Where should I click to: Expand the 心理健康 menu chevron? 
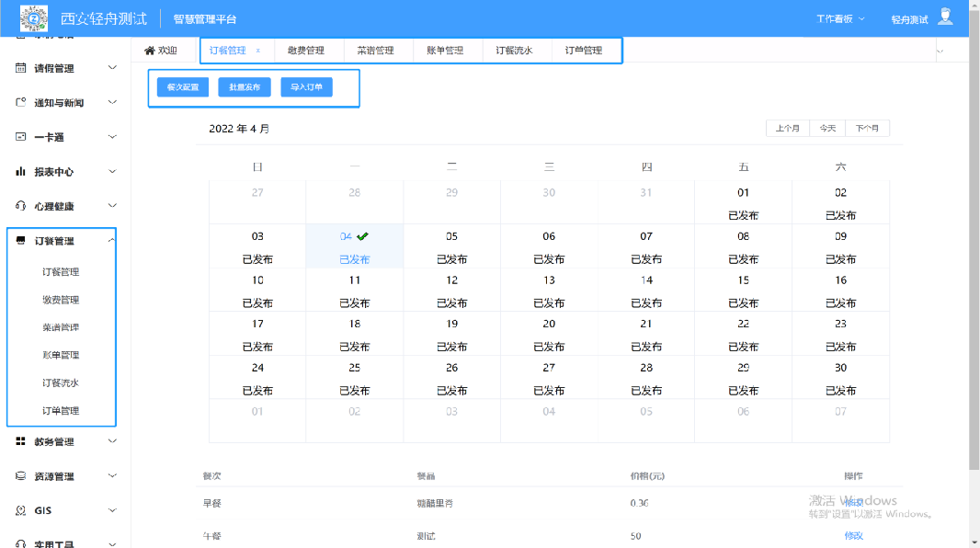(x=112, y=206)
